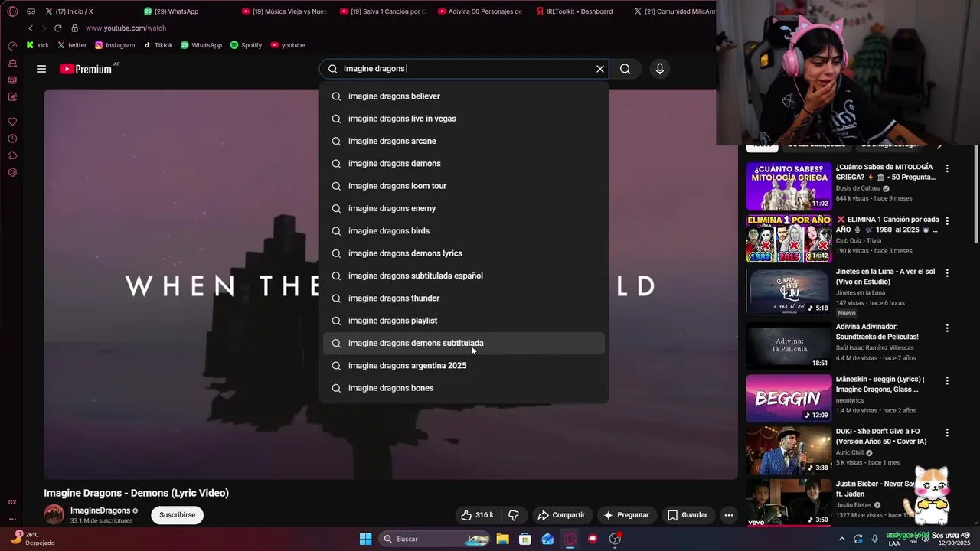Open options menu for Mitología Griega video
The width and height of the screenshot is (980, 551).
tap(947, 168)
